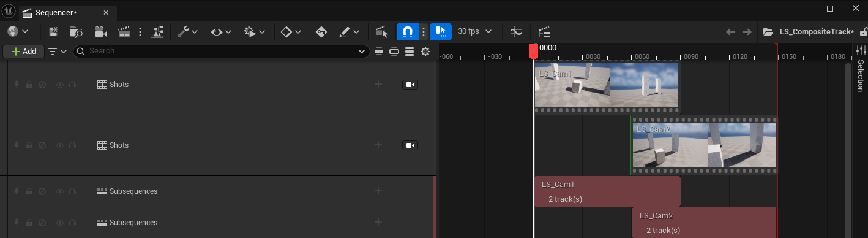Open outliner settings gear

[x=425, y=52]
